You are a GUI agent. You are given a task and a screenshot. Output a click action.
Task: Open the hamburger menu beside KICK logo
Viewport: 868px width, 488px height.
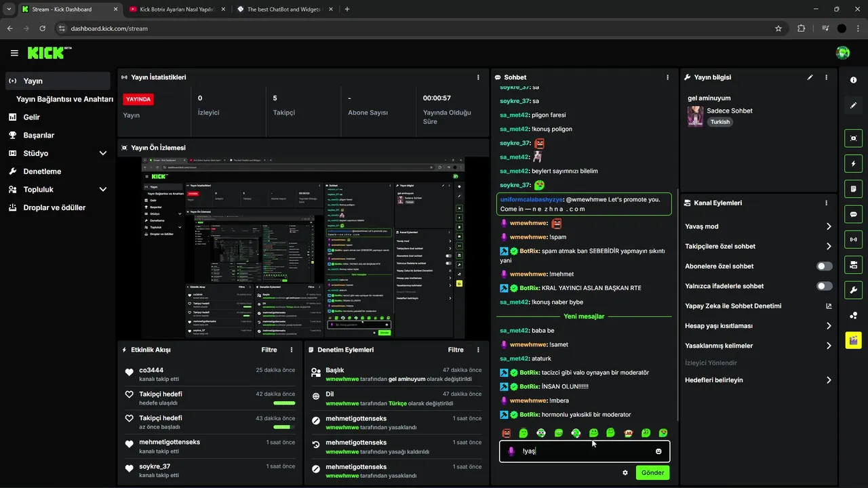[x=14, y=53]
